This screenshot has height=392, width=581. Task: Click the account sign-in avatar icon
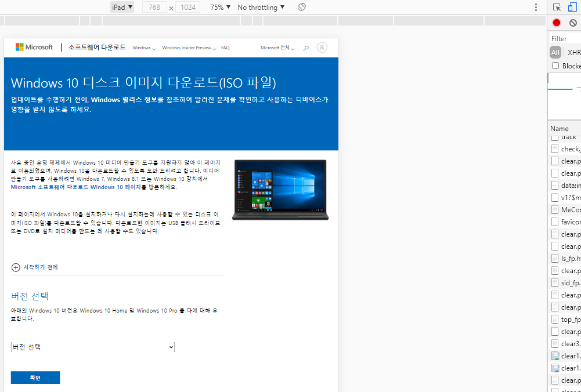[322, 48]
